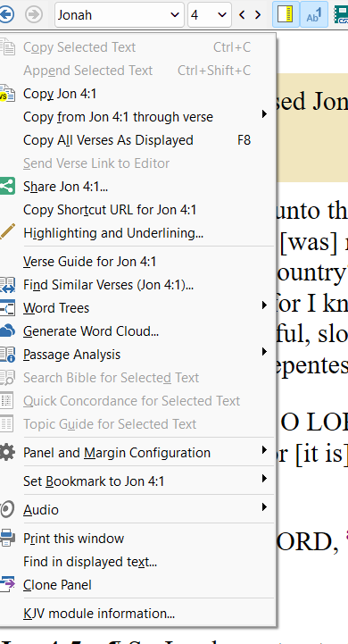Open the chapter 4 dropdown

210,15
